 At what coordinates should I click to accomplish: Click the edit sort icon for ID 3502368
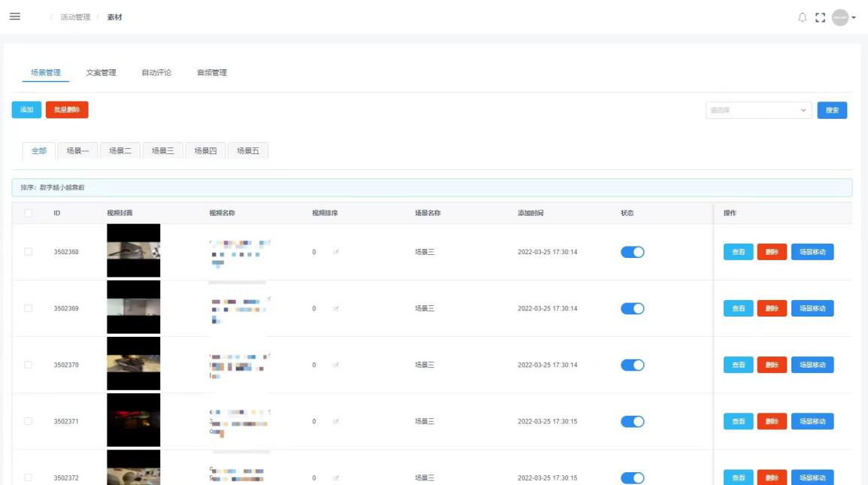336,252
